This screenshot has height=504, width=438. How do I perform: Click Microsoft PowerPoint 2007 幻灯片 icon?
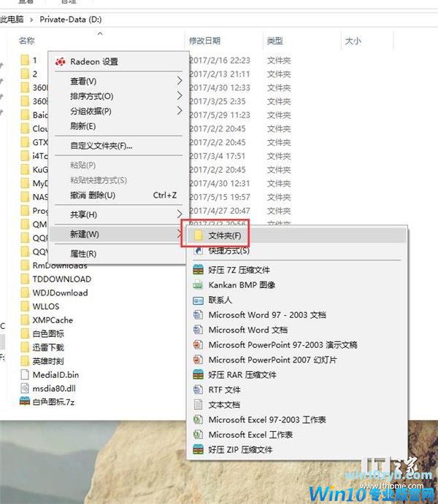[197, 360]
